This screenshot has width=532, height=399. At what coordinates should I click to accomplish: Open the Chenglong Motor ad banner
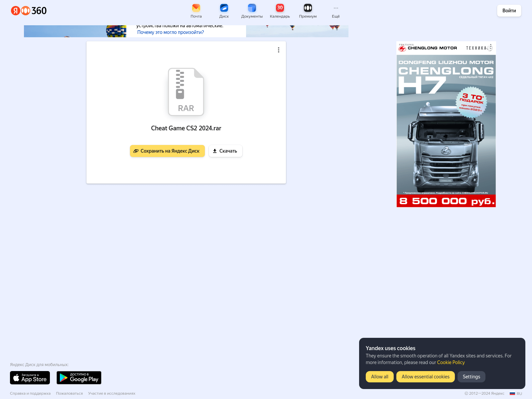446,124
